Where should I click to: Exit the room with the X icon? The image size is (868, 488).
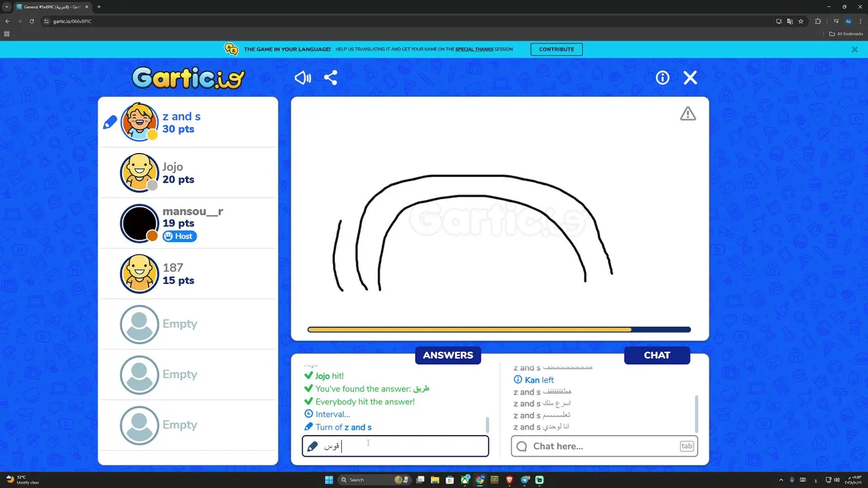pyautogui.click(x=690, y=78)
